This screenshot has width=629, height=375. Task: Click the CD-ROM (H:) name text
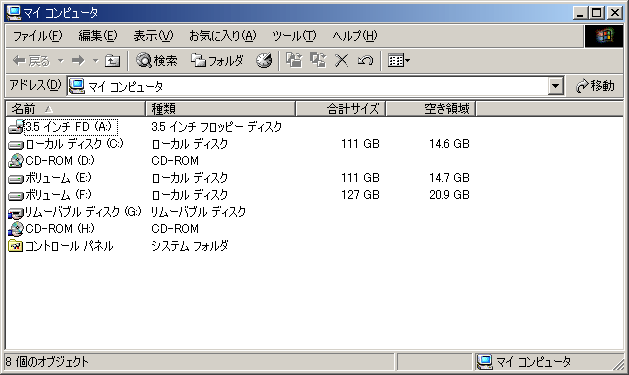(x=60, y=229)
